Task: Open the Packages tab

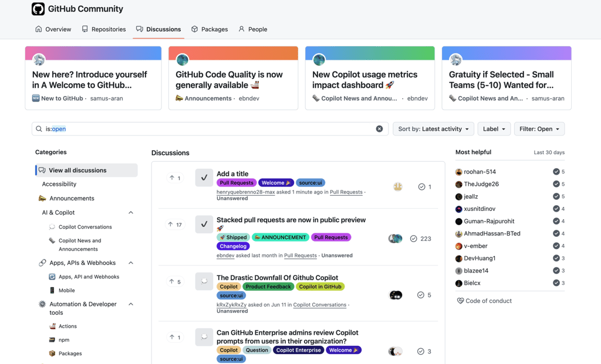Action: 210,29
